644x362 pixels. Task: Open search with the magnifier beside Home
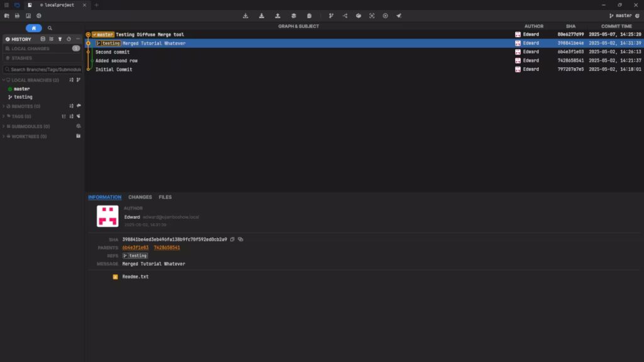[50, 28]
